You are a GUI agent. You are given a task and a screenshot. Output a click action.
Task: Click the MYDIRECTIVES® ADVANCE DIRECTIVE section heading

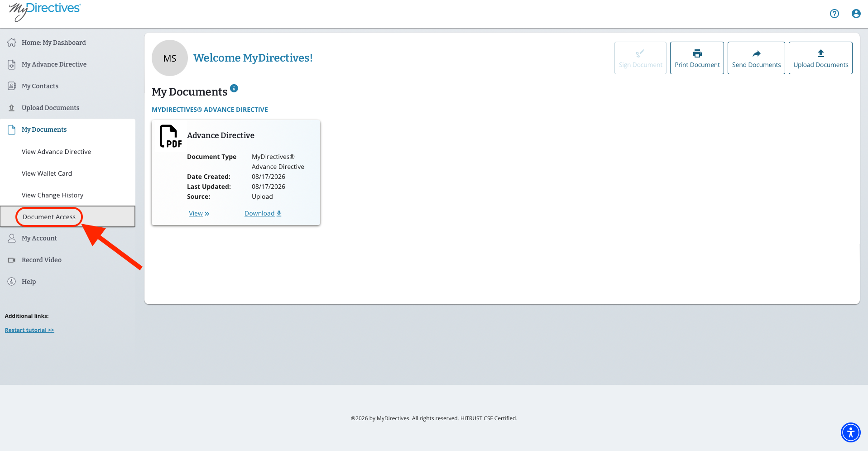point(210,110)
